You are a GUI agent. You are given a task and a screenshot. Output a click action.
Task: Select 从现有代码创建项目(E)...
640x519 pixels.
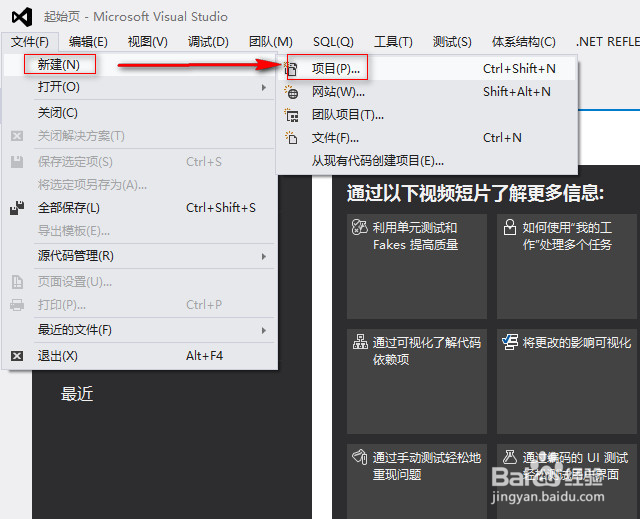[427, 161]
